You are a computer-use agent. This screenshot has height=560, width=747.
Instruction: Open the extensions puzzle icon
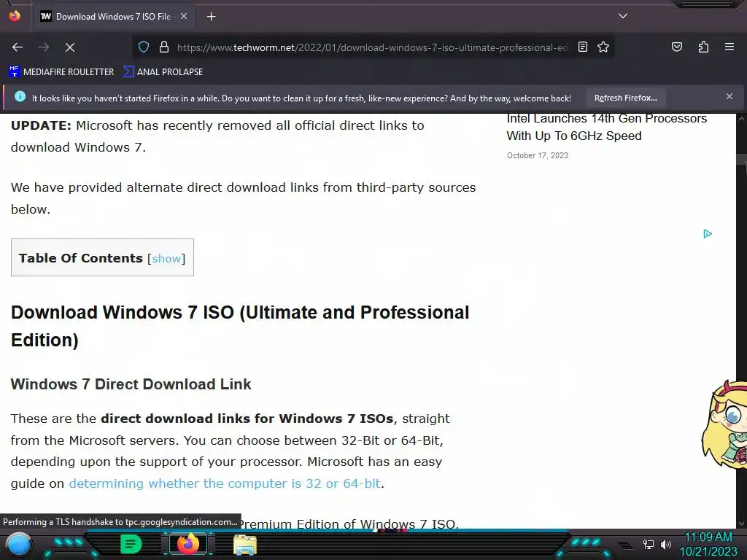(703, 47)
